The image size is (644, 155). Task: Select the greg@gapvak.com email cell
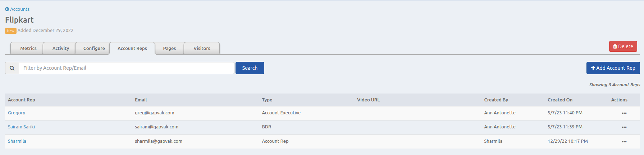coord(155,113)
